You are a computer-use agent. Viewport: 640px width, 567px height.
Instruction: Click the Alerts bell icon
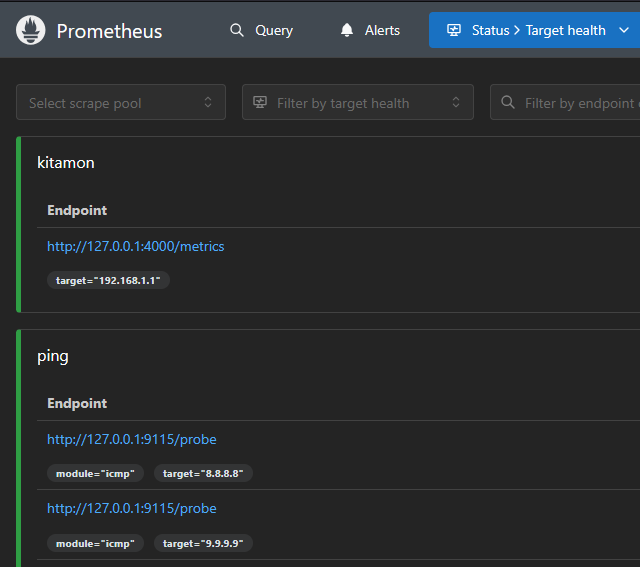click(x=347, y=30)
